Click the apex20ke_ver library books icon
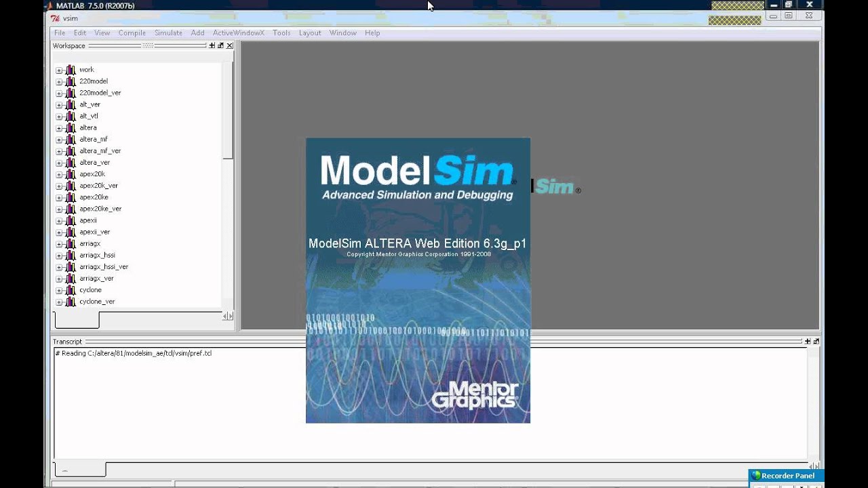This screenshot has height=488, width=868. 71,209
